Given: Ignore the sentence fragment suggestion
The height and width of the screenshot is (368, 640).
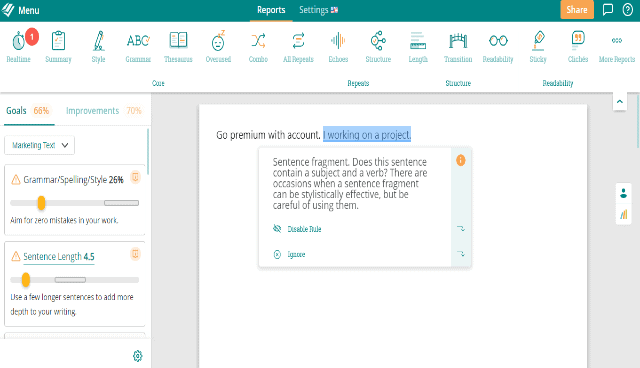Looking at the screenshot, I should pos(289,254).
